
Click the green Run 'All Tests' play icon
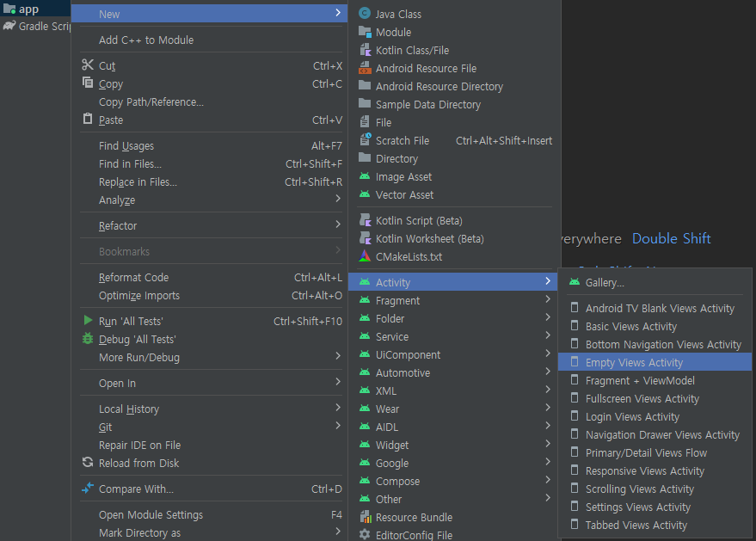[x=88, y=320]
